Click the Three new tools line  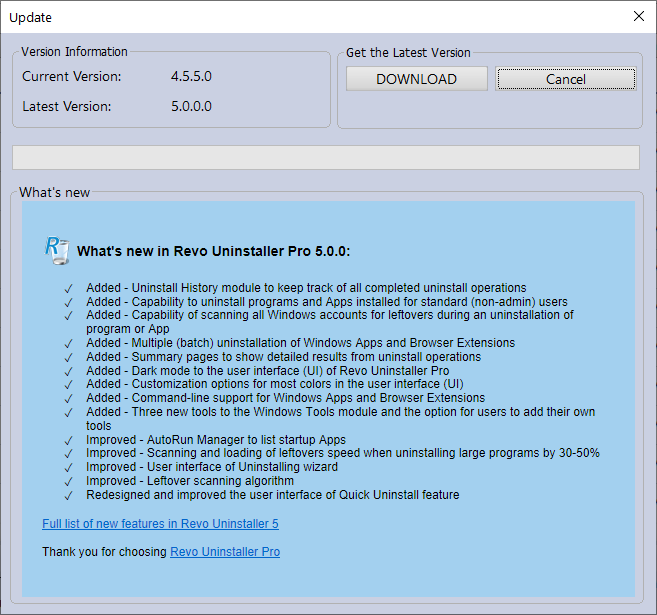tap(341, 419)
